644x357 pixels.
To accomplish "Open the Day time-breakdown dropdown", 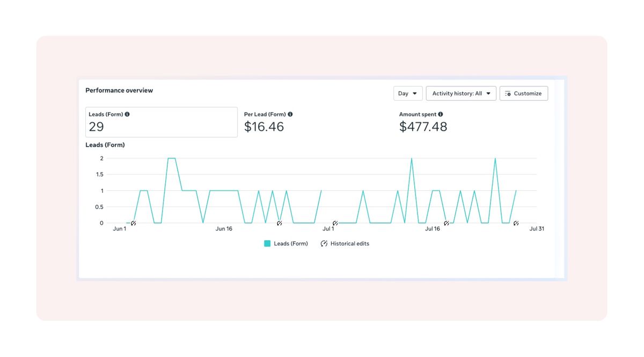I will click(408, 93).
